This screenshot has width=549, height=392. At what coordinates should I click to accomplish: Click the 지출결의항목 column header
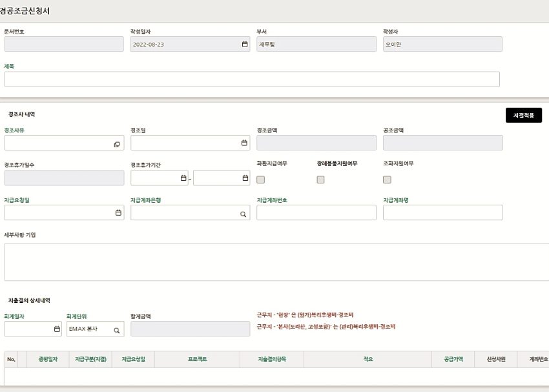click(272, 360)
